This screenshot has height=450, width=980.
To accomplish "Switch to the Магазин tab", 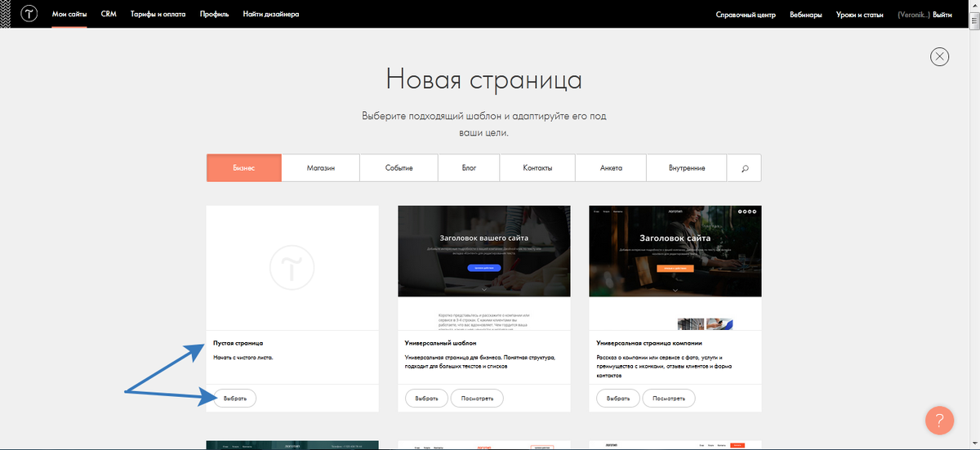I will point(321,168).
